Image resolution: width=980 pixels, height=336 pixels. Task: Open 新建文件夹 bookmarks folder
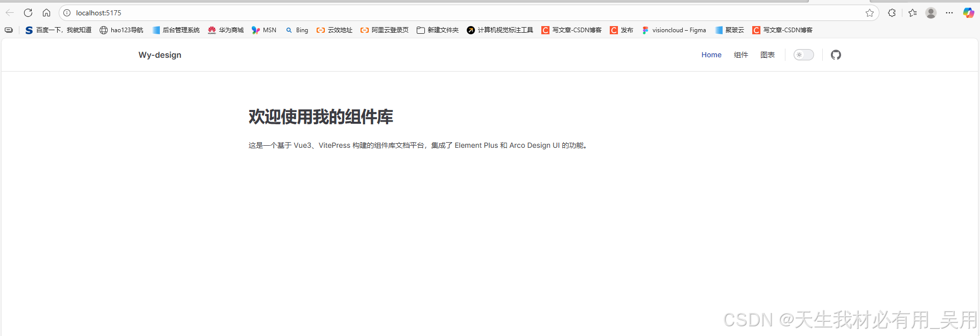438,30
